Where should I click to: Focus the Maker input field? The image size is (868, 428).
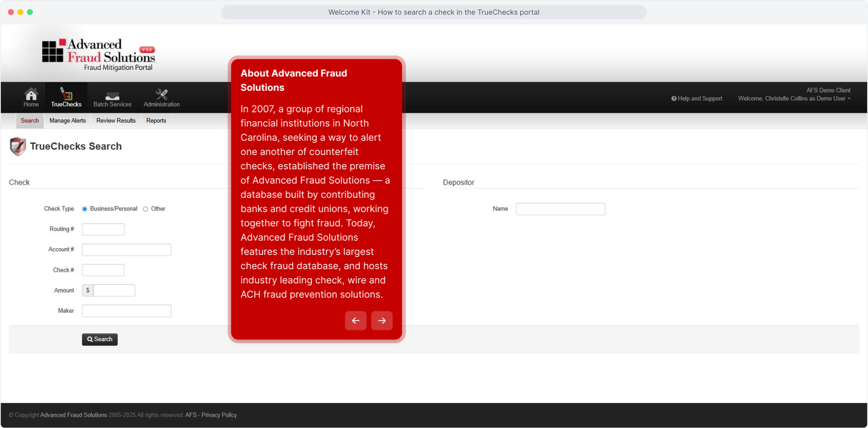tap(127, 311)
